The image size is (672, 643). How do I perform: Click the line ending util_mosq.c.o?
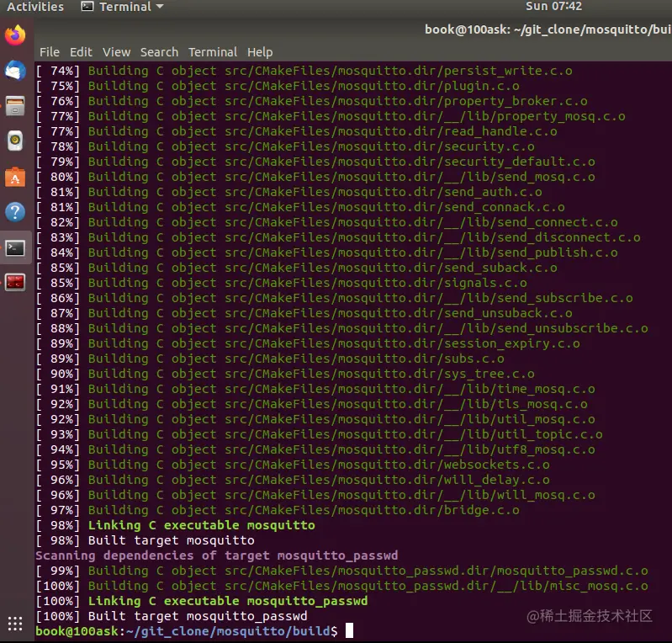(315, 419)
